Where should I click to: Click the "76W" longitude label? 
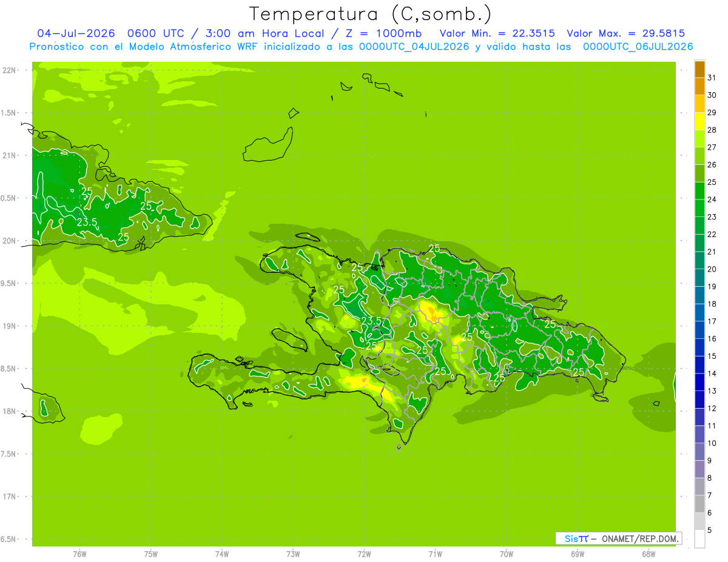(x=79, y=554)
